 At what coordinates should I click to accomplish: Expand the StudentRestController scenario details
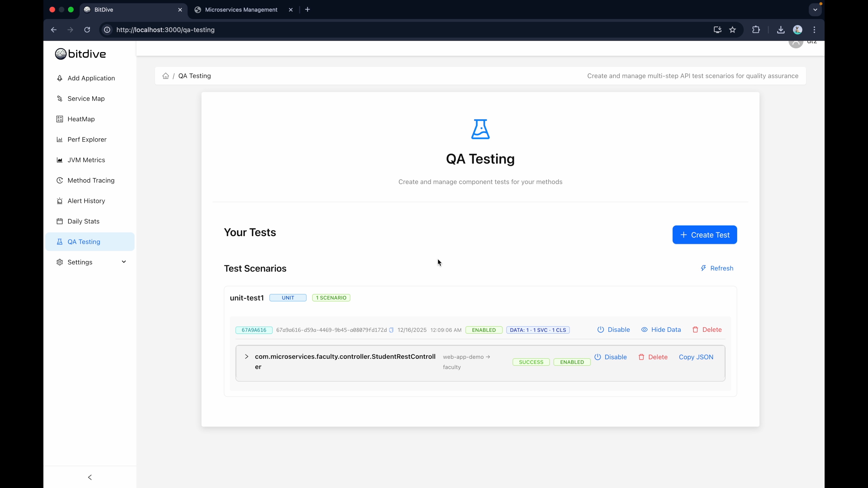pyautogui.click(x=247, y=357)
